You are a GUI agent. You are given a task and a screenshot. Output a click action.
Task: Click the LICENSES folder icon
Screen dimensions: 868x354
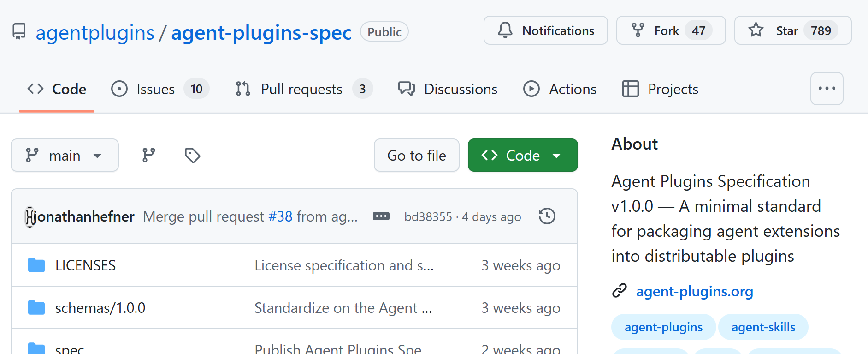coord(36,265)
